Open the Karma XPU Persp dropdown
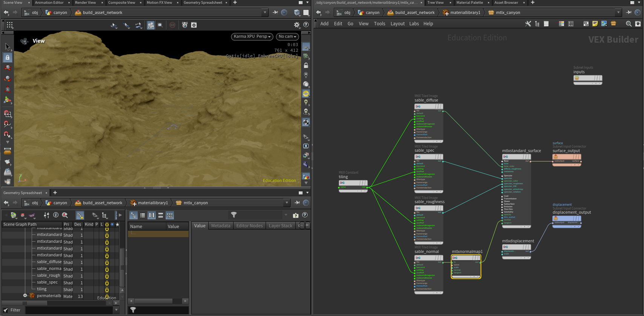This screenshot has height=316, width=644. [252, 37]
